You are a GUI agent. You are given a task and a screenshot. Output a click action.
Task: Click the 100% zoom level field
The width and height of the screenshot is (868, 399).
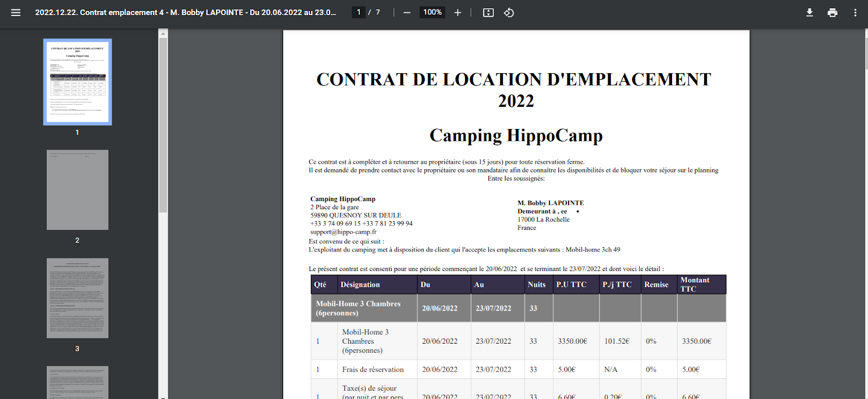click(432, 12)
